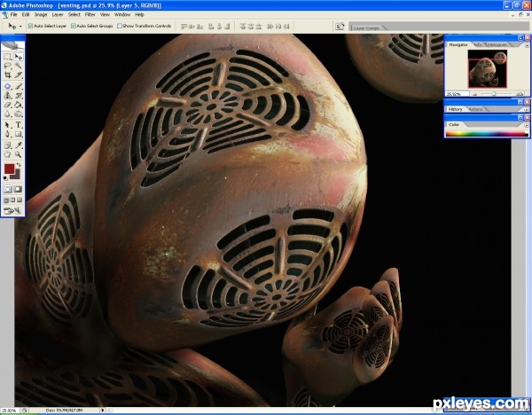The image size is (532, 415).
Task: Click Distribute top edges icon
Action: (x=243, y=26)
